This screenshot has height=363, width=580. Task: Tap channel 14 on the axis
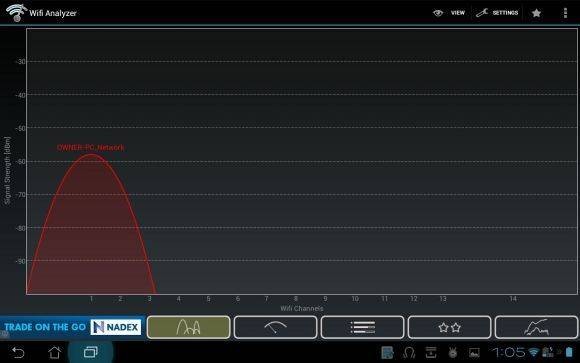513,299
